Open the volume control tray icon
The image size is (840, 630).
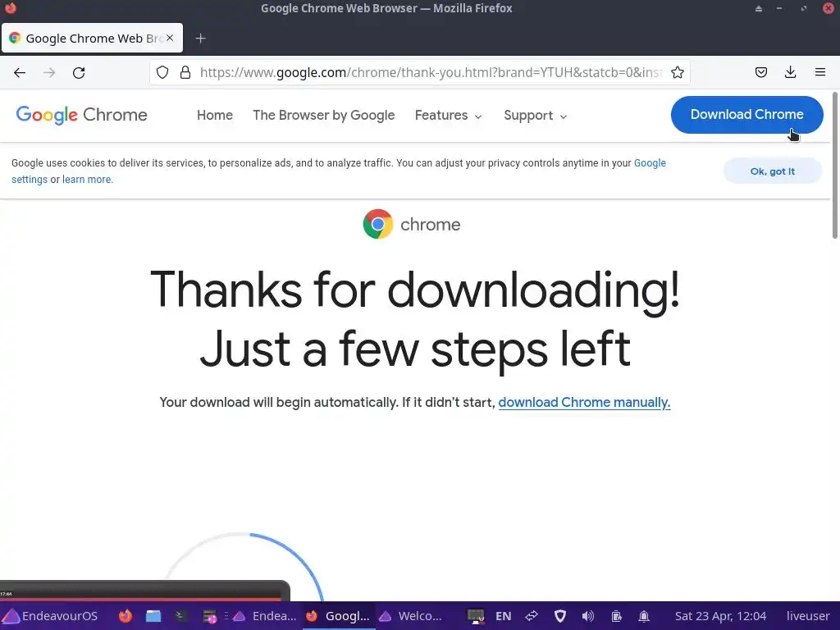click(x=587, y=616)
